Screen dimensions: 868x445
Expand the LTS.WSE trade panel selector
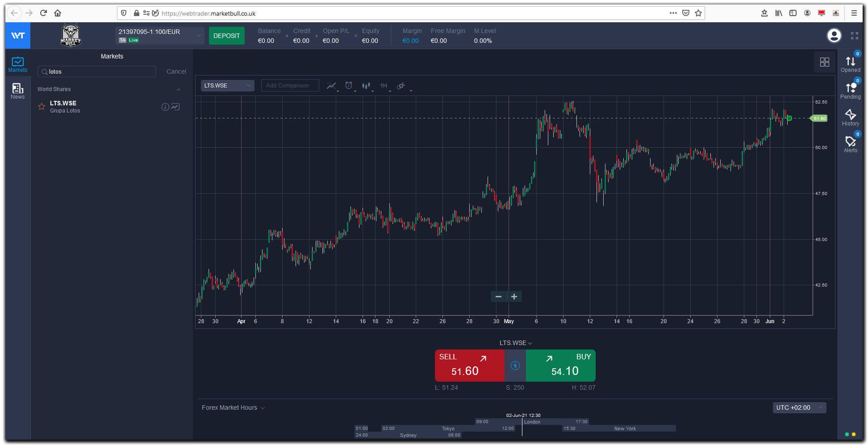[515, 343]
